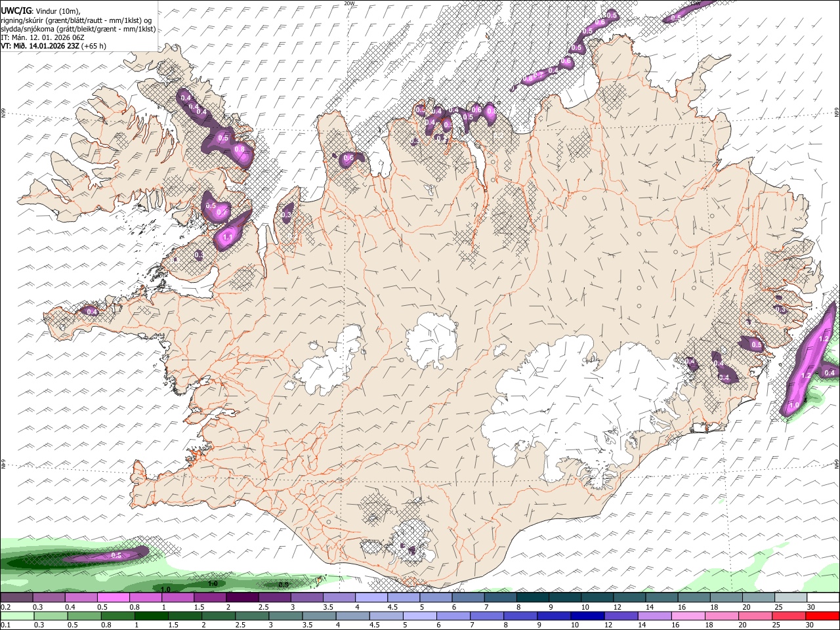The image size is (840, 630).
Task: Pick the upper-scale swatch between 1 and 1.5
Action: point(178,598)
